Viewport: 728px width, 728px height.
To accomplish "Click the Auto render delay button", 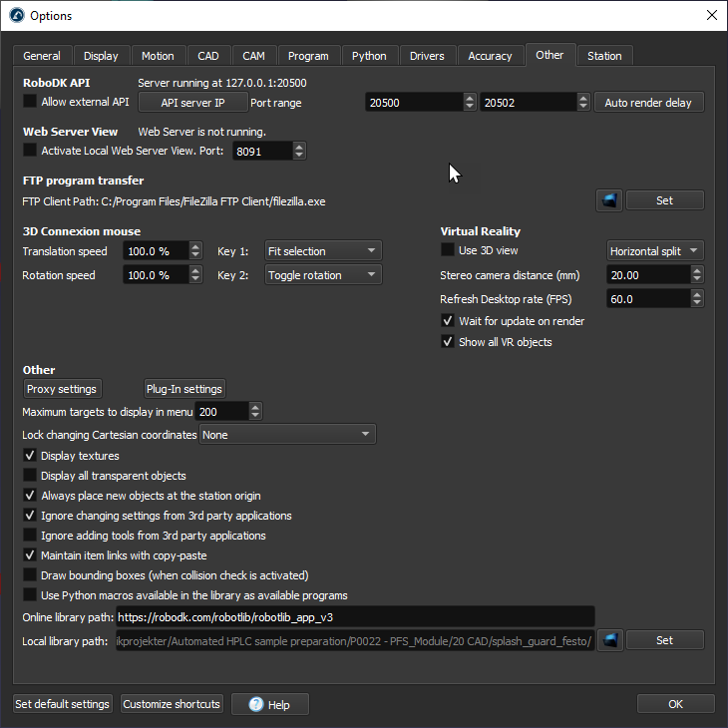I will 647,103.
